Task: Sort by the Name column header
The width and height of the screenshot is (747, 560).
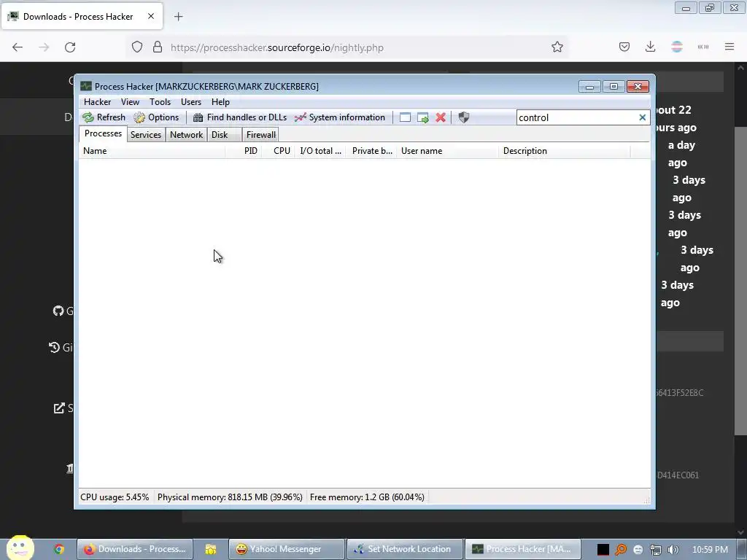Action: [152, 151]
